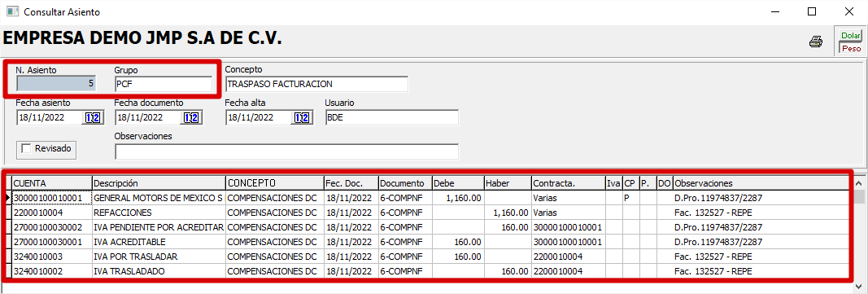Click the REFACCIONES description cell
The height and width of the screenshot is (294, 868).
[x=159, y=212]
